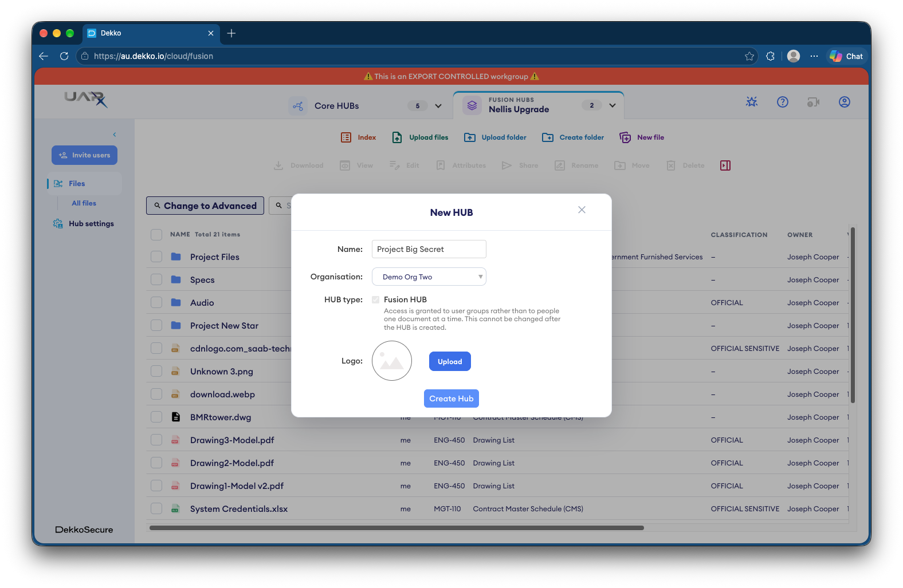The height and width of the screenshot is (588, 903).
Task: Open the browser more options menu
Action: 814,56
